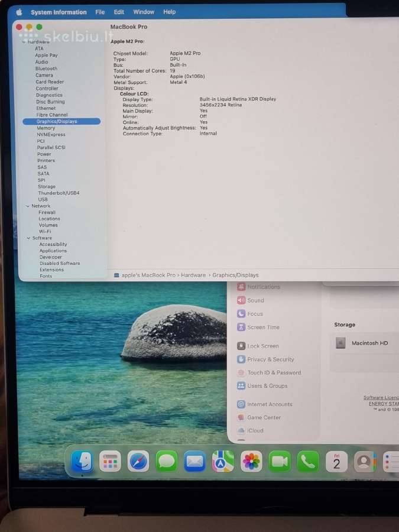This screenshot has height=532, width=399.
Task: Select Macintosh HD drive icon under Storage
Action: tap(340, 343)
